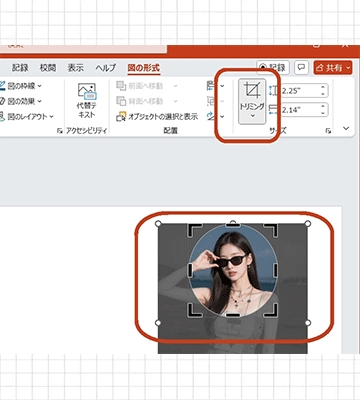360x400 pixels.
Task: Open the サイズ group dialog launcher
Action: (x=328, y=131)
